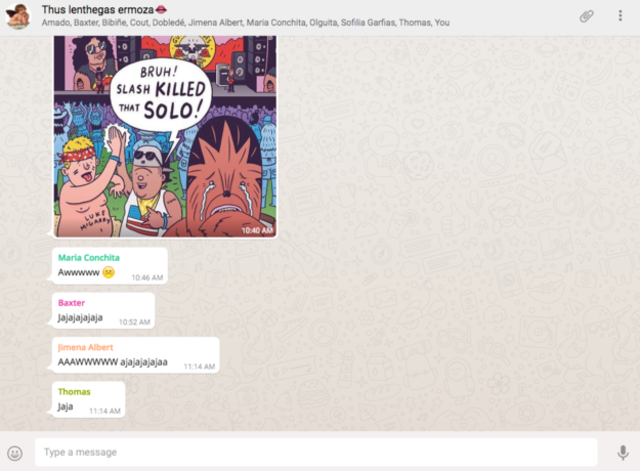Screen dimensions: 640x471
Task: Click sender name 'Thomas'
Action: coord(74,392)
